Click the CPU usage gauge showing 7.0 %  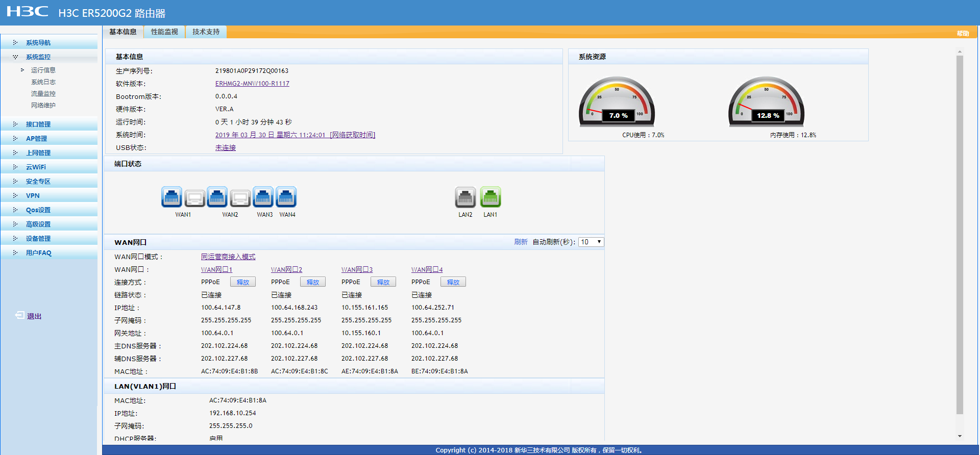tap(617, 102)
